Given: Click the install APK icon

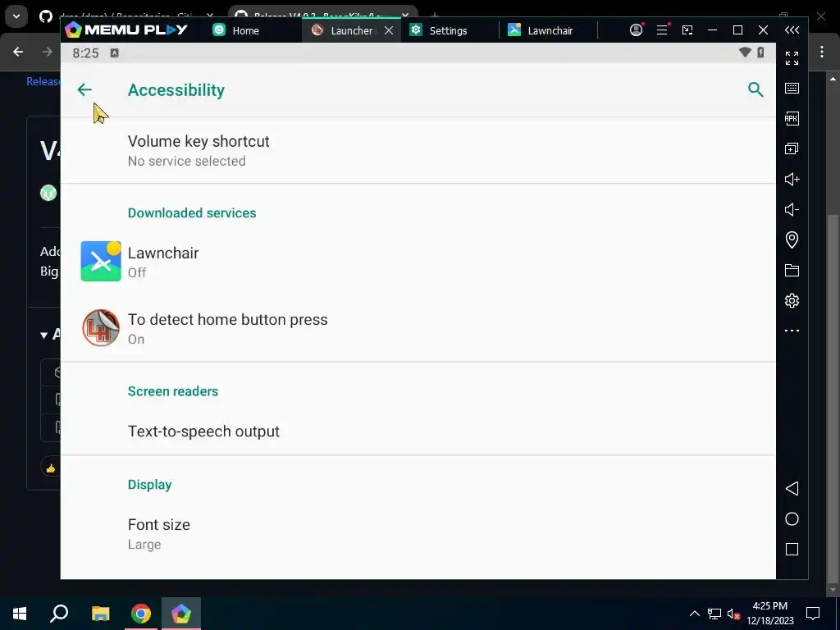Looking at the screenshot, I should 792,118.
